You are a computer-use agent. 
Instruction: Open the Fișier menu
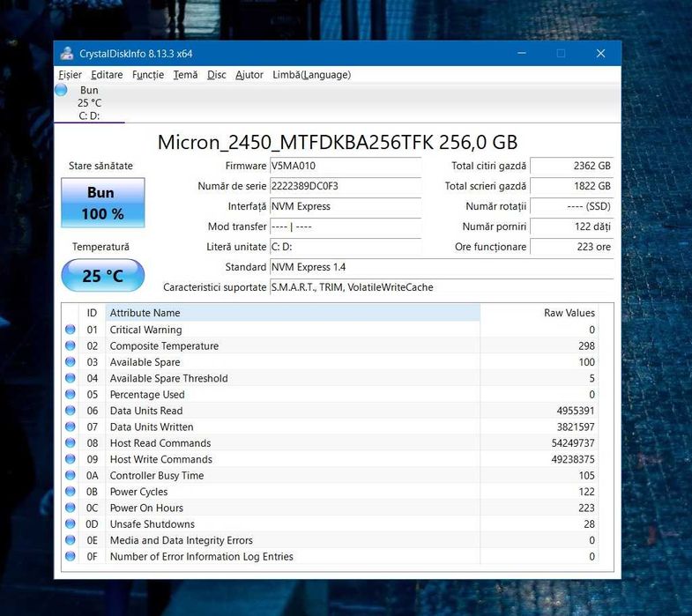point(71,75)
